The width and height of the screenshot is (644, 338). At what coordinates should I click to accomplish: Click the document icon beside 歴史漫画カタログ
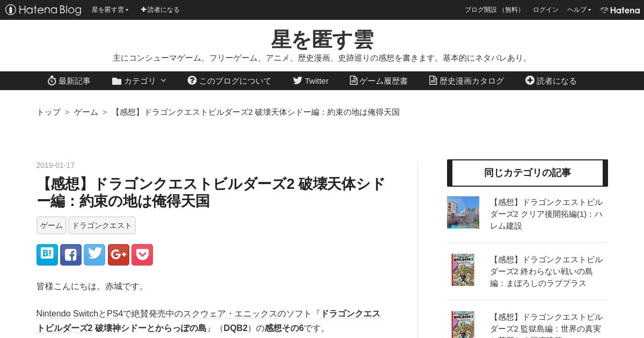[x=433, y=80]
